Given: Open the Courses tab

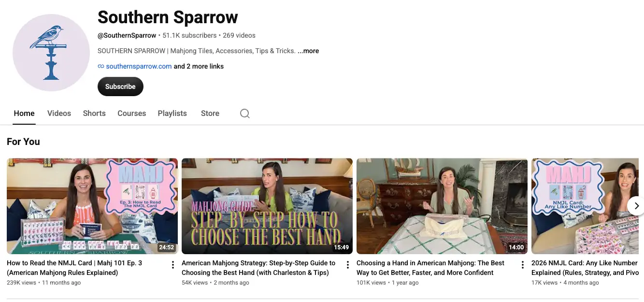Looking at the screenshot, I should pyautogui.click(x=131, y=114).
